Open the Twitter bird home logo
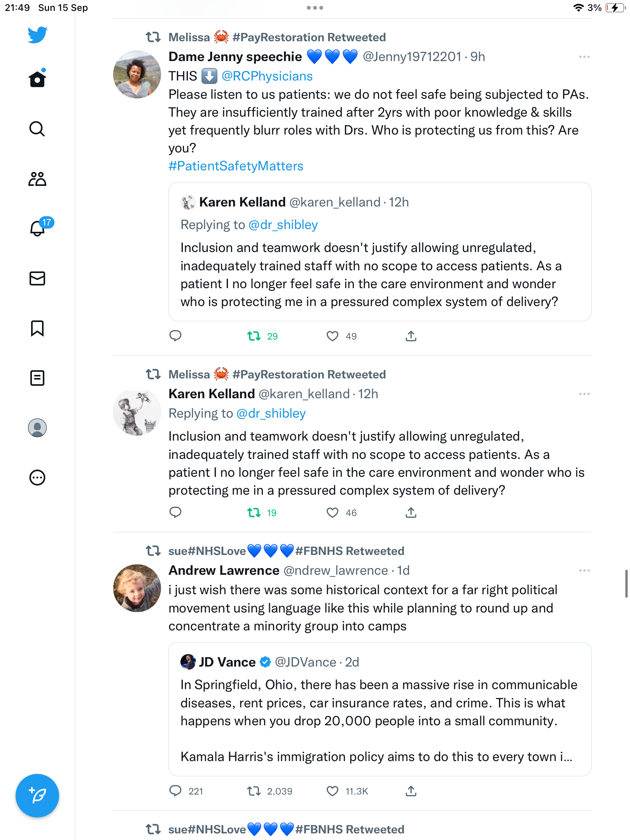The width and height of the screenshot is (630, 840). (x=37, y=35)
